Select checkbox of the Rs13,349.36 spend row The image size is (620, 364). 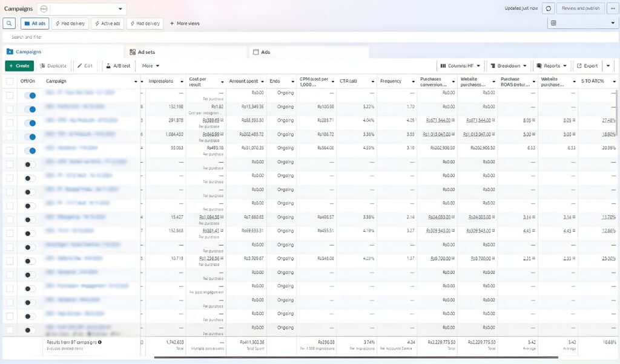point(10,109)
